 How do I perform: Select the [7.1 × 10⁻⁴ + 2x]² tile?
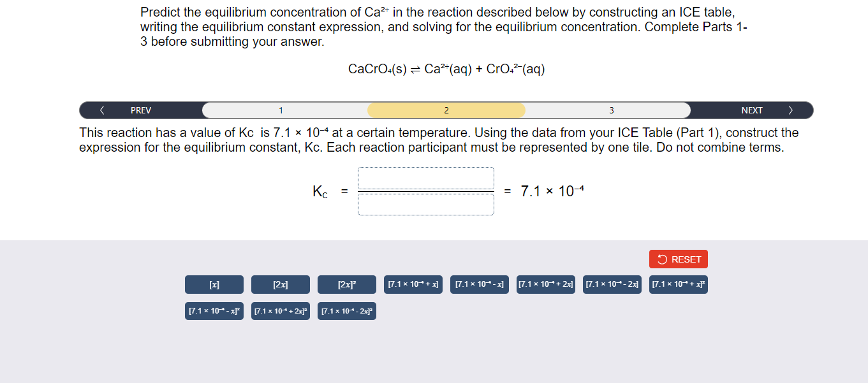(280, 311)
